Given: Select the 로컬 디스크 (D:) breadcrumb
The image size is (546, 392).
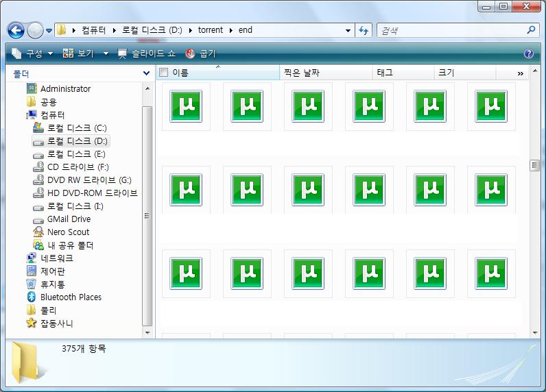Looking at the screenshot, I should [x=152, y=30].
